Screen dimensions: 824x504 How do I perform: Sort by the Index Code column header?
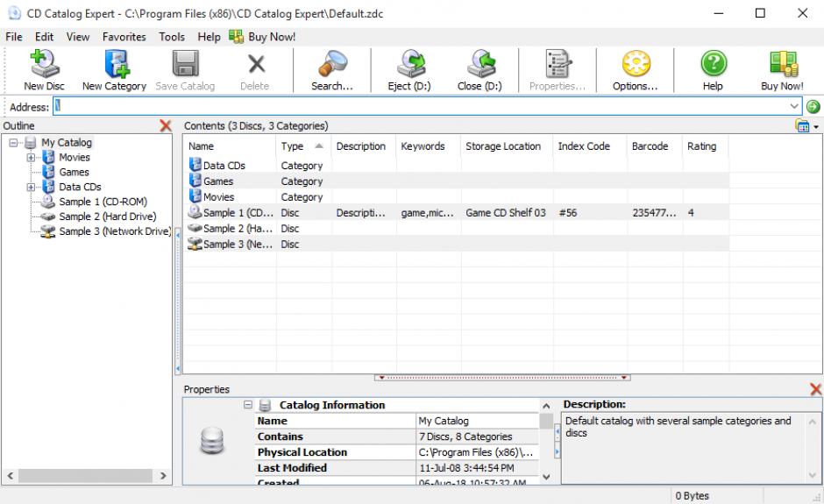point(589,146)
